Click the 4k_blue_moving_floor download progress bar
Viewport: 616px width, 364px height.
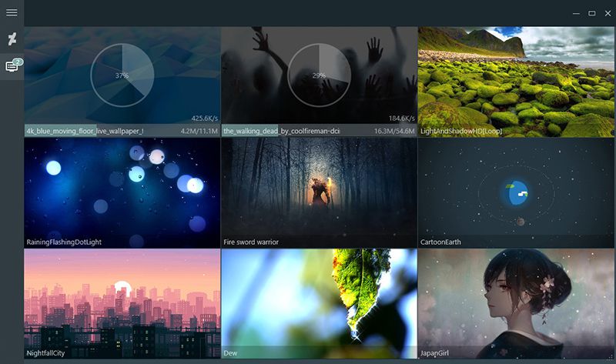(122, 131)
